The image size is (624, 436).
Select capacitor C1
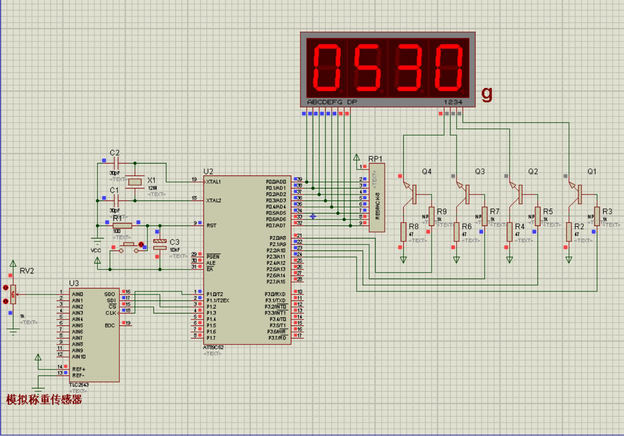pyautogui.click(x=116, y=200)
